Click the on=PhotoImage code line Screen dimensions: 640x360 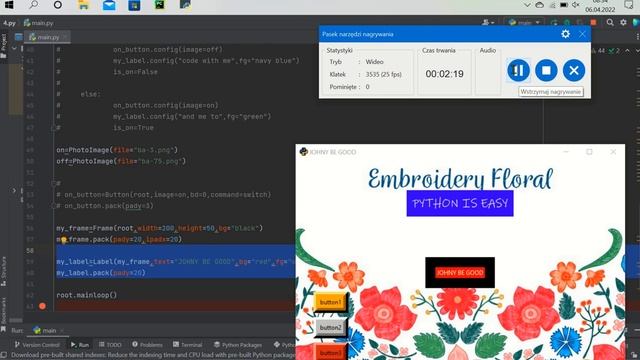[117, 150]
